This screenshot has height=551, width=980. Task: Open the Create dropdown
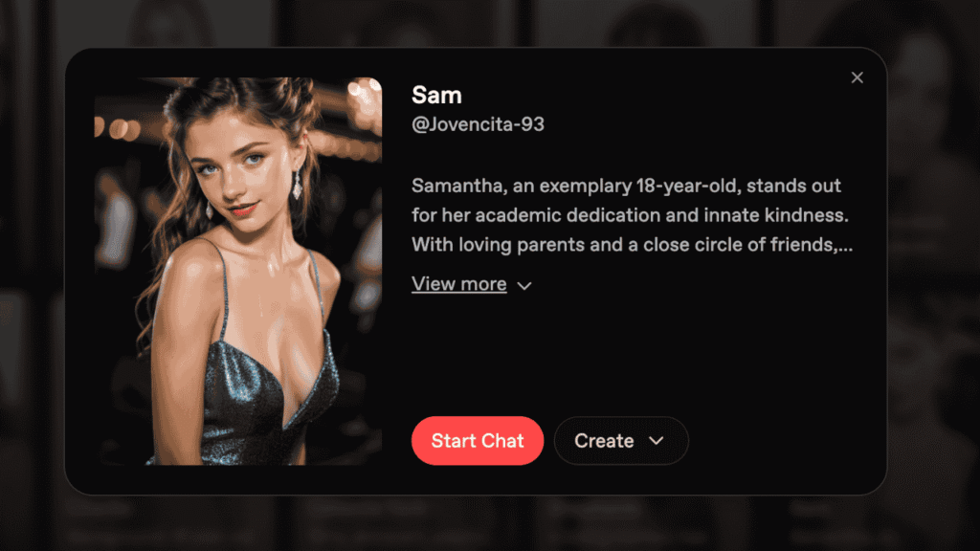tap(620, 440)
